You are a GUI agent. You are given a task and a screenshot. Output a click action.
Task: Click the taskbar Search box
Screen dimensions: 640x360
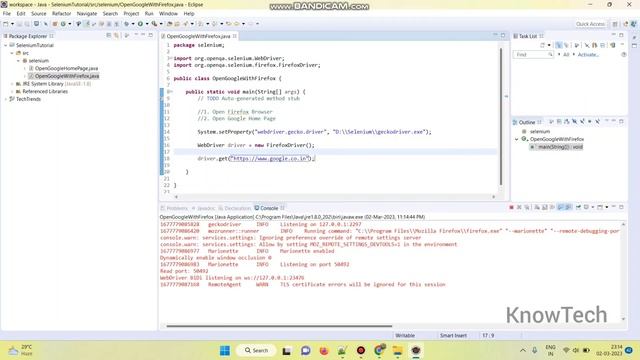coord(256,351)
